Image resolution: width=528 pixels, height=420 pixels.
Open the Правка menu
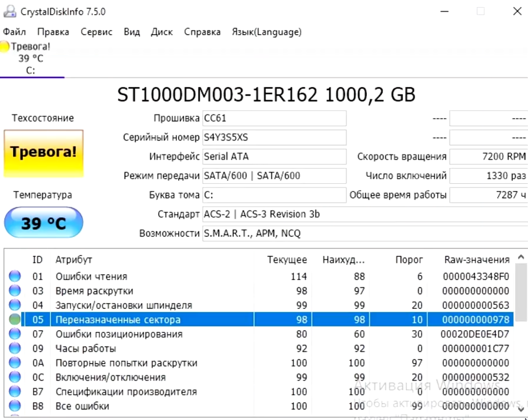coord(53,32)
